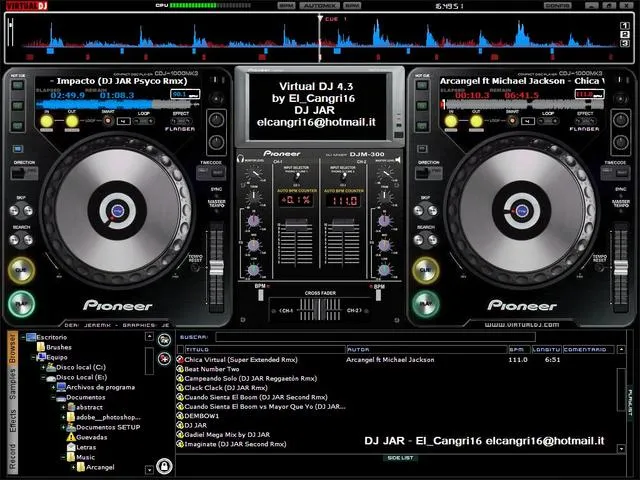This screenshot has height=480, width=640.
Task: Click the right Skip-forward knob on left deck
Action: (x=28, y=211)
